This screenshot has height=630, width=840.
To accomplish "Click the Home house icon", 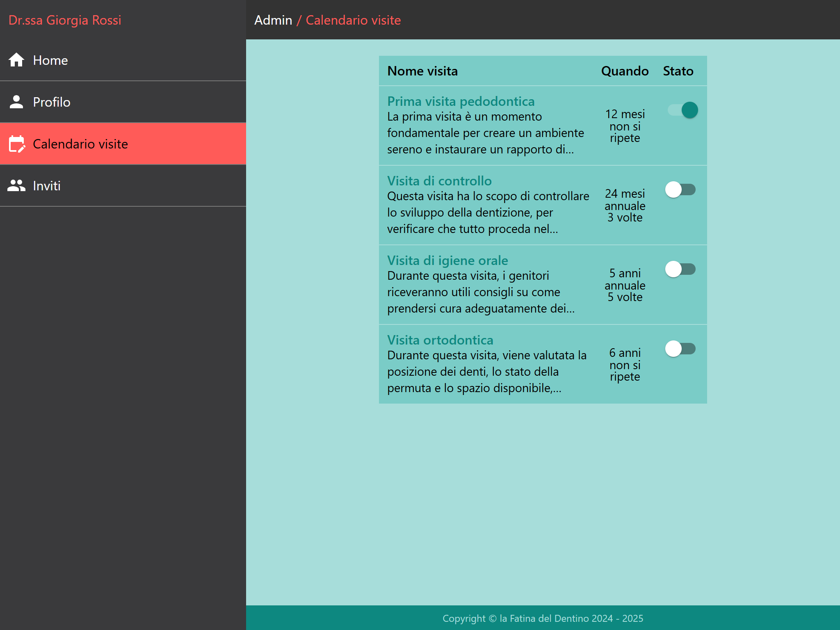I will click(x=16, y=60).
